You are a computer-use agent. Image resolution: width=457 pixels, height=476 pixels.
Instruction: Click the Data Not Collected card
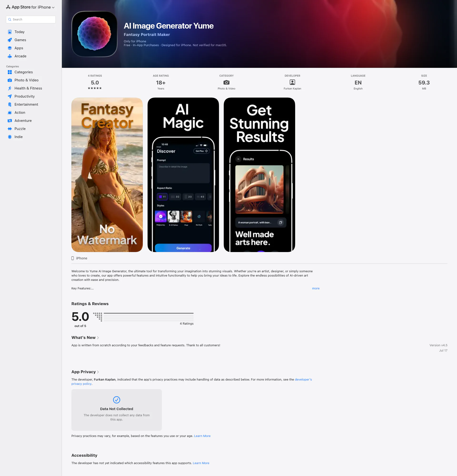(117, 410)
